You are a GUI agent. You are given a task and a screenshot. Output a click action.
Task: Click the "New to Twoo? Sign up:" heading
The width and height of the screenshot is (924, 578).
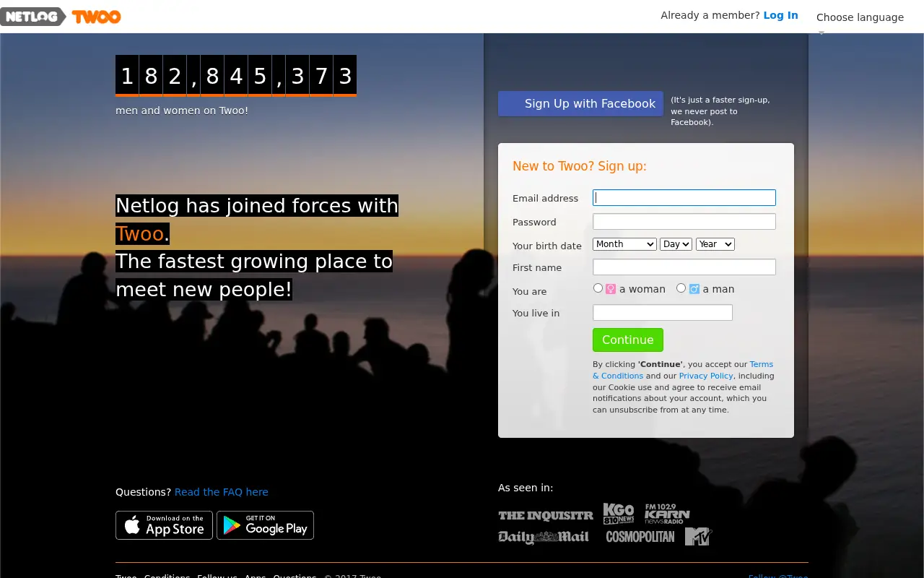tap(580, 166)
